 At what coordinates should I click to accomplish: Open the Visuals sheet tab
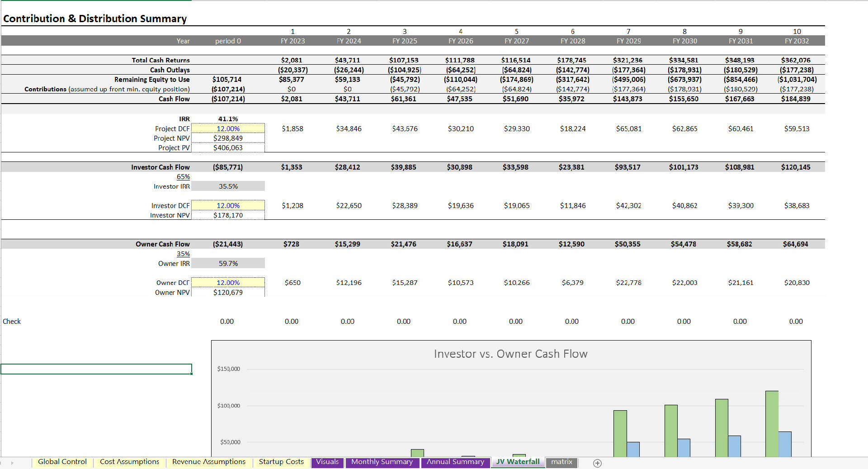coord(327,462)
